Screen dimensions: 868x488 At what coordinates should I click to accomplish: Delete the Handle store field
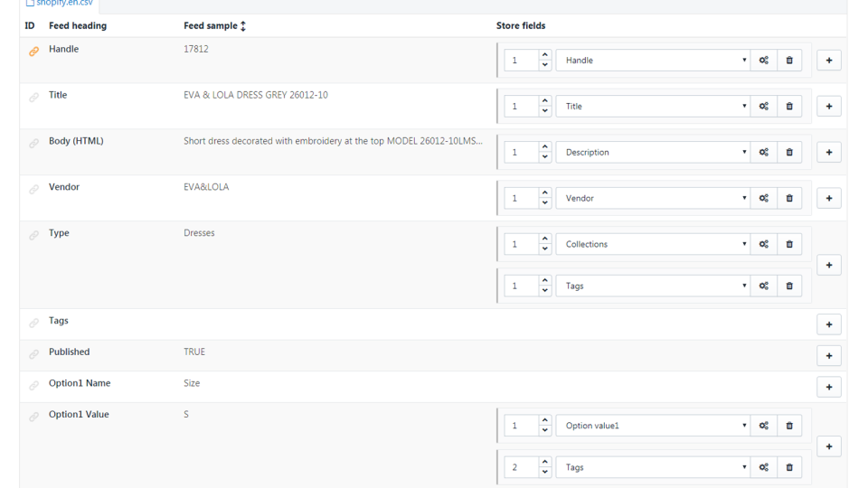789,61
